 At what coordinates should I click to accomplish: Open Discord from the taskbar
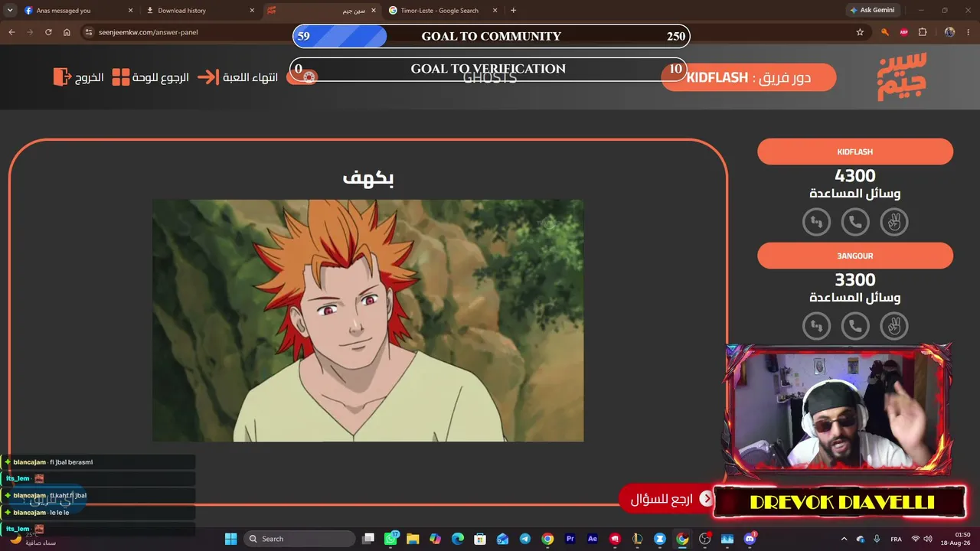coord(750,539)
